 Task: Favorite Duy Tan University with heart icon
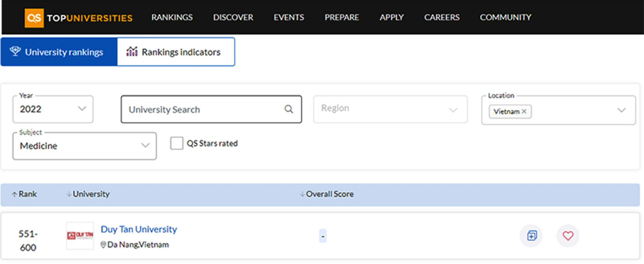(568, 236)
